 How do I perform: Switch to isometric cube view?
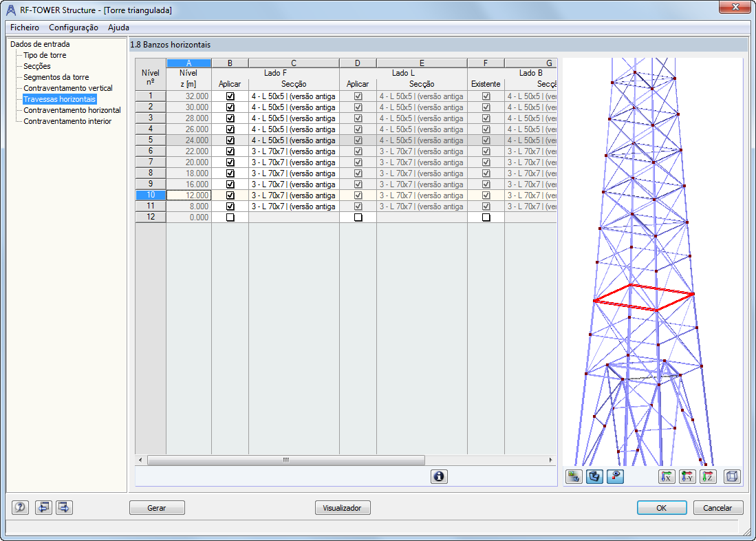pos(732,477)
